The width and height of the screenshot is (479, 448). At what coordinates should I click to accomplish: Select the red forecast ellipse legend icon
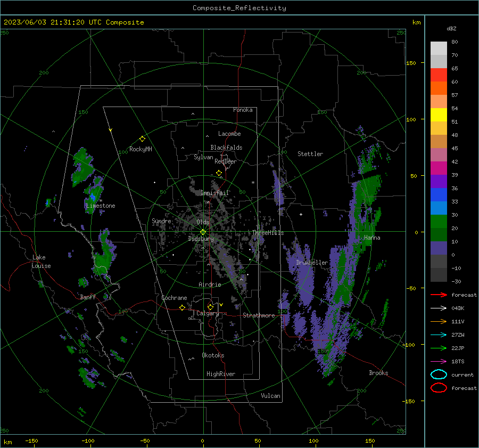pos(439,388)
